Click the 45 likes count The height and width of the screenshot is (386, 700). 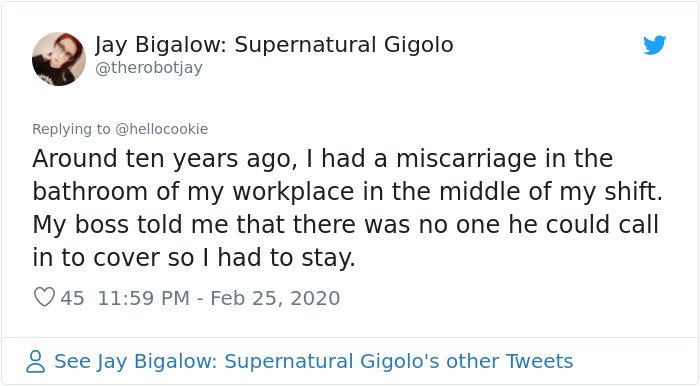72,298
